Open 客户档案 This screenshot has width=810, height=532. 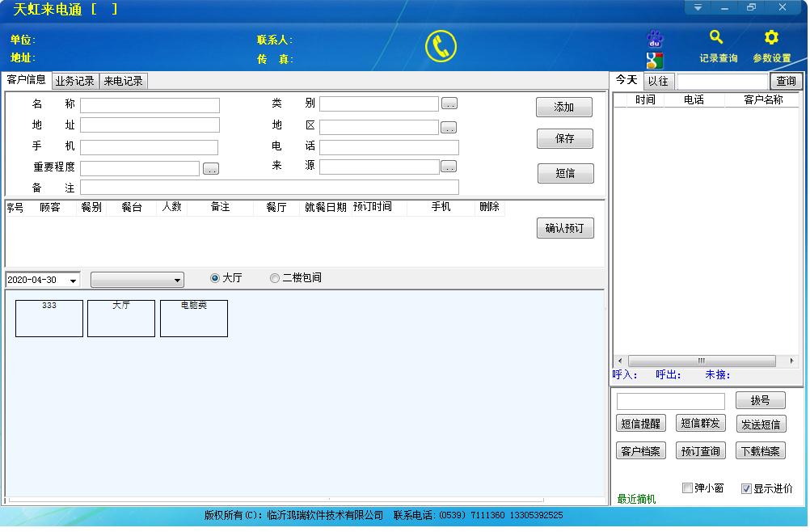(x=641, y=451)
